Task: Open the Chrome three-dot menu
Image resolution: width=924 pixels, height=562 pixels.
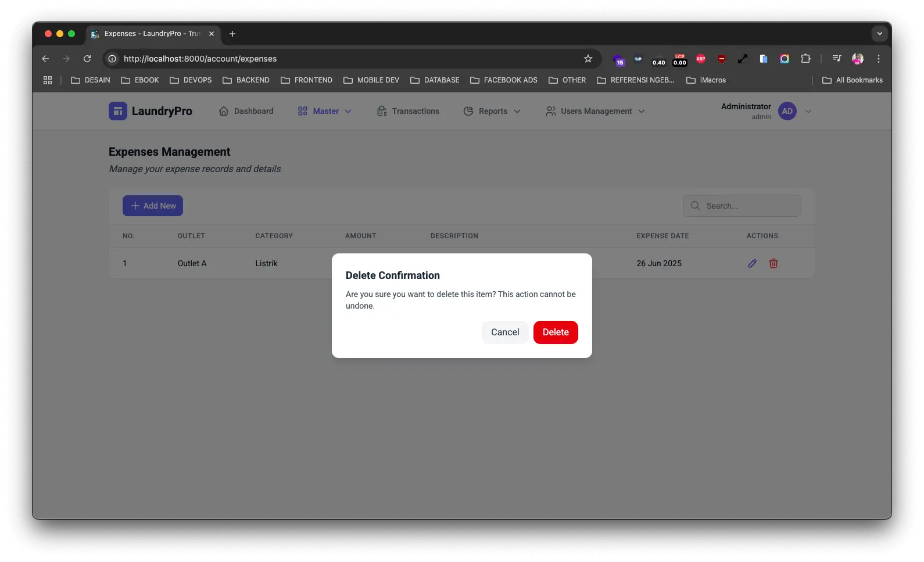Action: tap(879, 59)
